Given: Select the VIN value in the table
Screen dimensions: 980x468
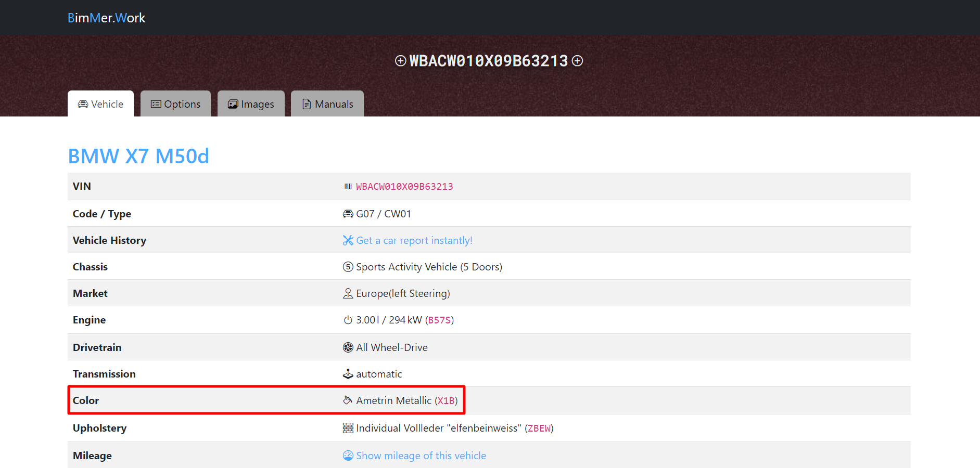Looking at the screenshot, I should 404,187.
